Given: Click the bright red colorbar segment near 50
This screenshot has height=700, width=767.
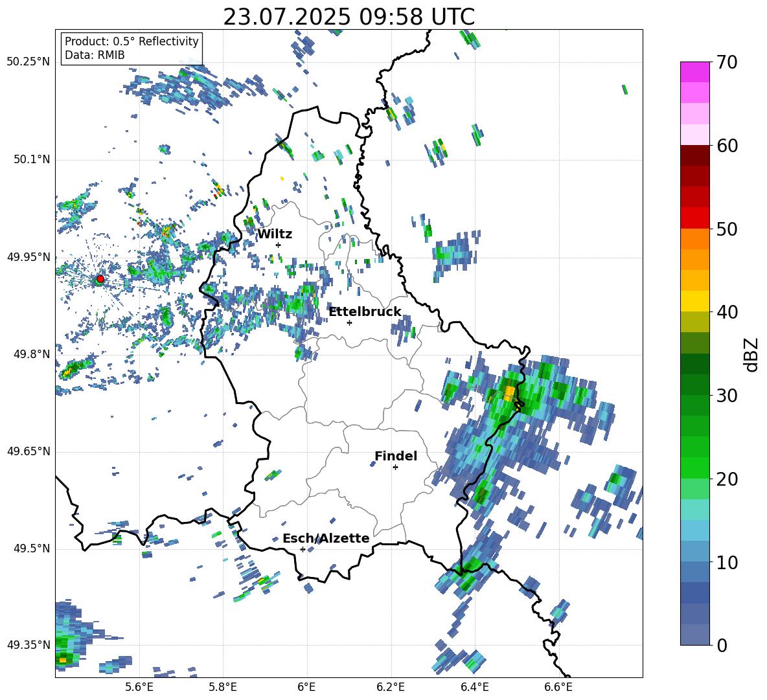Looking at the screenshot, I should 694,218.
